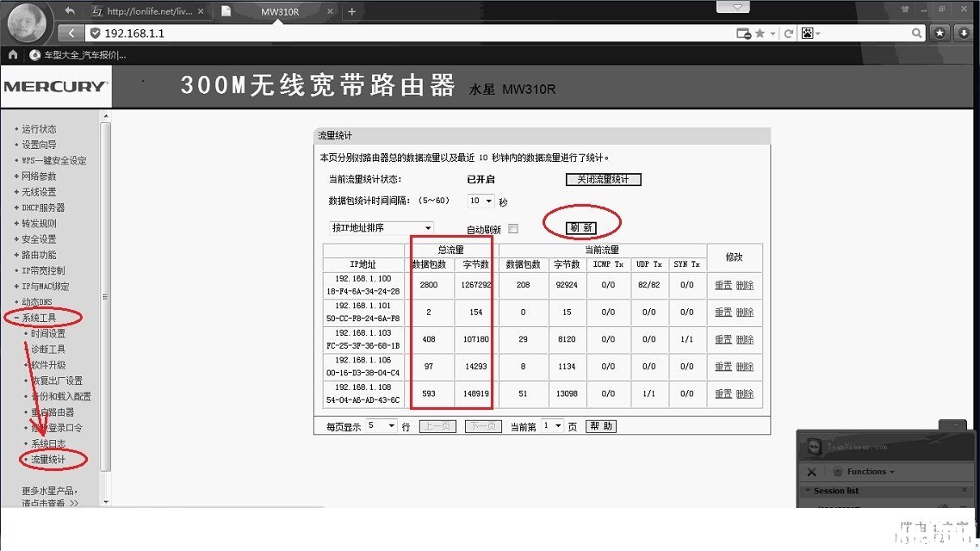Open IP带宽控制 menu item
The image size is (980, 551).
coord(43,270)
